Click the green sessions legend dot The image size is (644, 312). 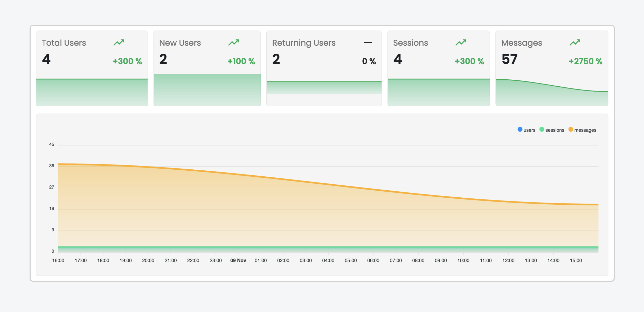(542, 129)
